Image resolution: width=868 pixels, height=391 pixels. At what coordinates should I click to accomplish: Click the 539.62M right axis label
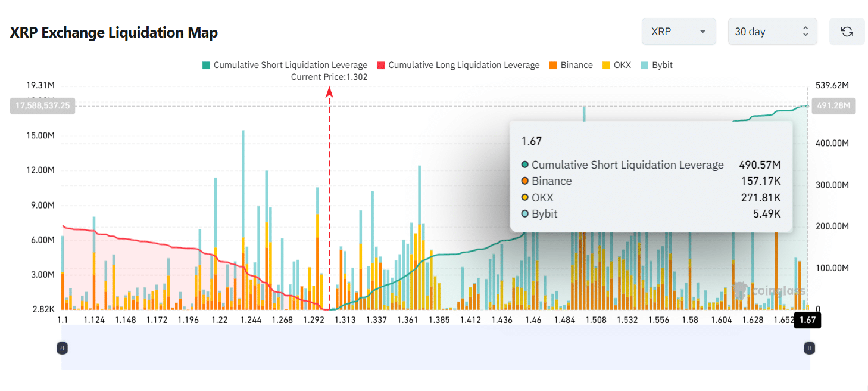(832, 85)
